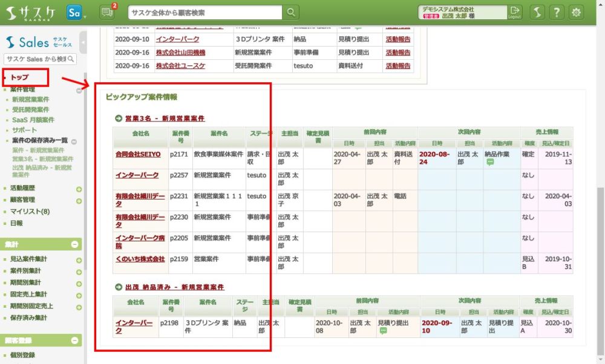
Task: Expand the 活動履歴 plus icon
Action: tap(79, 189)
